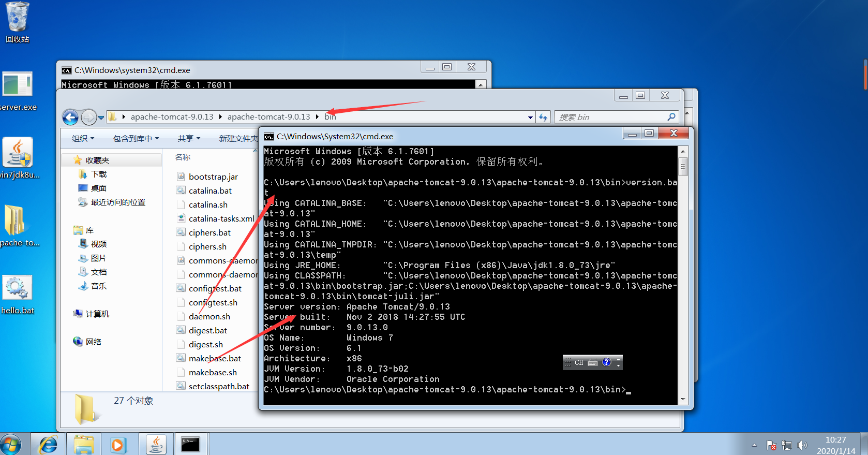Select 文档 library in navigation pane
Image resolution: width=868 pixels, height=455 pixels.
[98, 272]
